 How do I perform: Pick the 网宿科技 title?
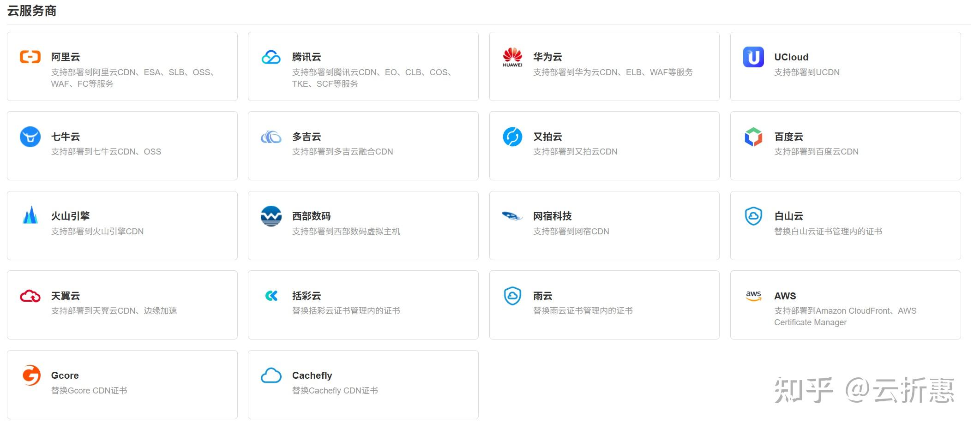tap(553, 216)
